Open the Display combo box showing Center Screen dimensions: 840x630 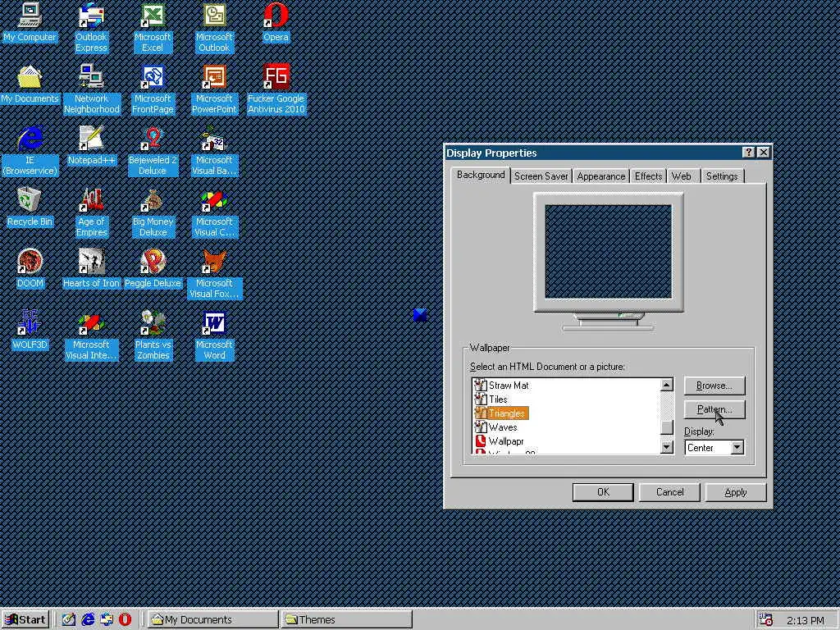[x=714, y=447]
